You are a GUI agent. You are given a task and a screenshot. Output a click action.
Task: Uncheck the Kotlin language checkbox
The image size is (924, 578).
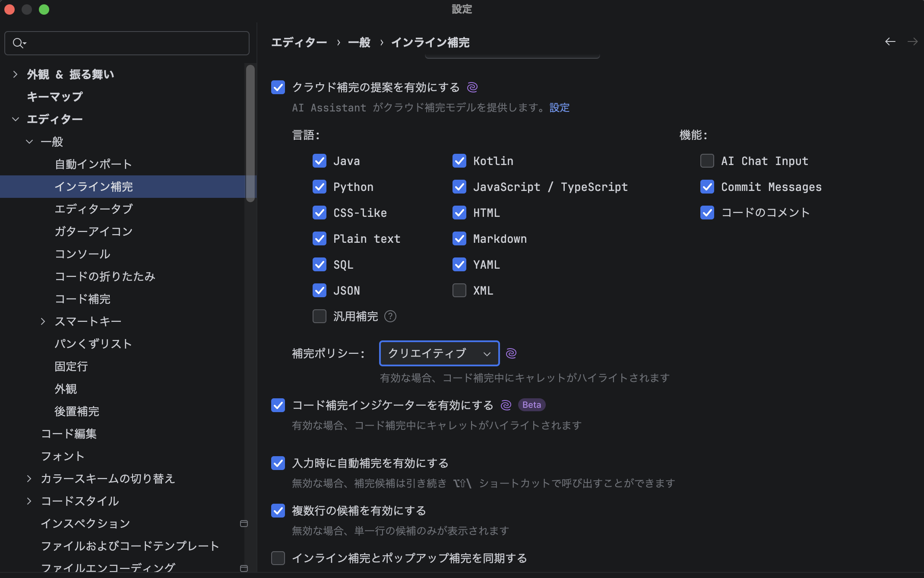(459, 161)
